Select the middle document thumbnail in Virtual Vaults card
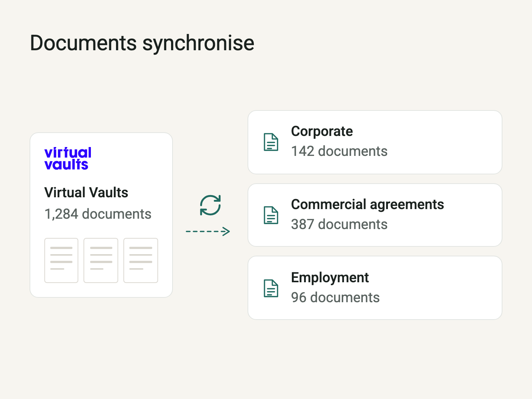 click(x=101, y=260)
